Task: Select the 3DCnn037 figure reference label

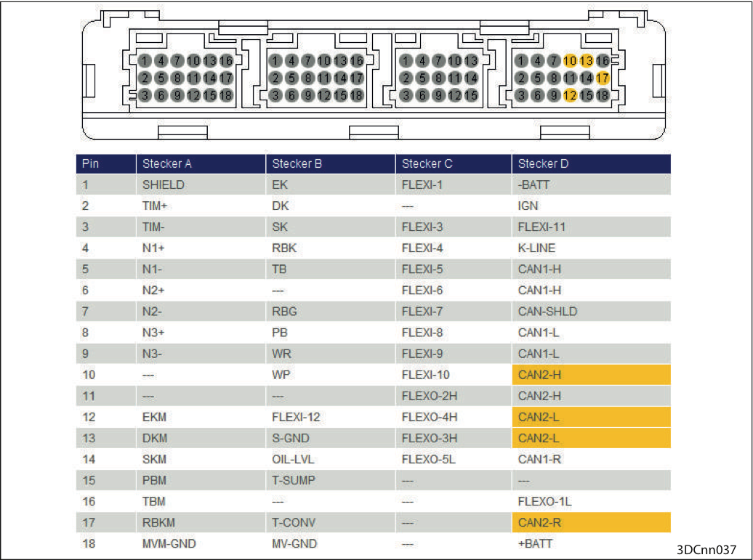Action: tap(706, 550)
